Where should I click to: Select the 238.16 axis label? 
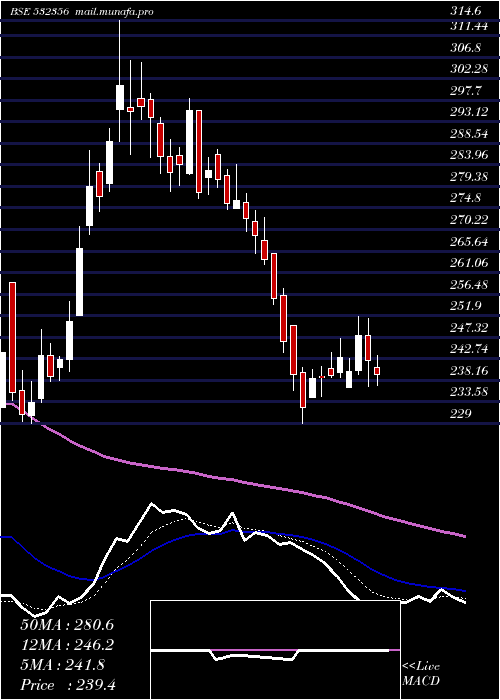tap(469, 371)
